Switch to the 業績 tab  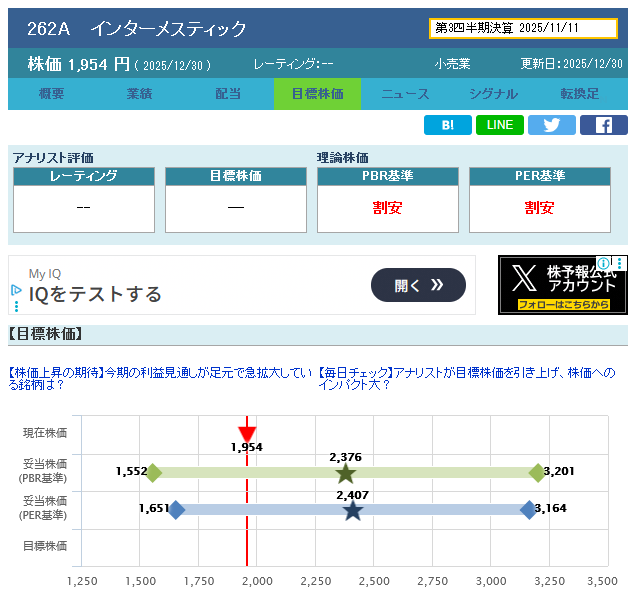(140, 94)
